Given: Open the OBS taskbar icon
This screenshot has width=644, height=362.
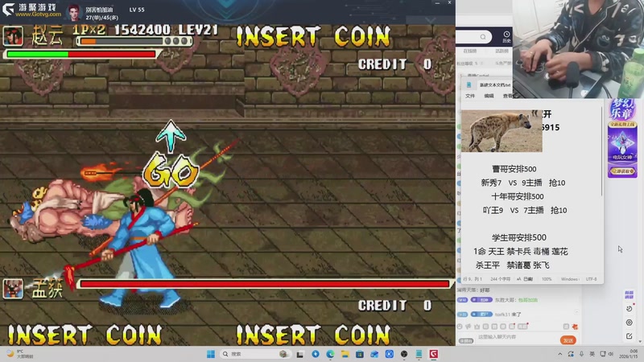Looking at the screenshot, I should coord(404,354).
